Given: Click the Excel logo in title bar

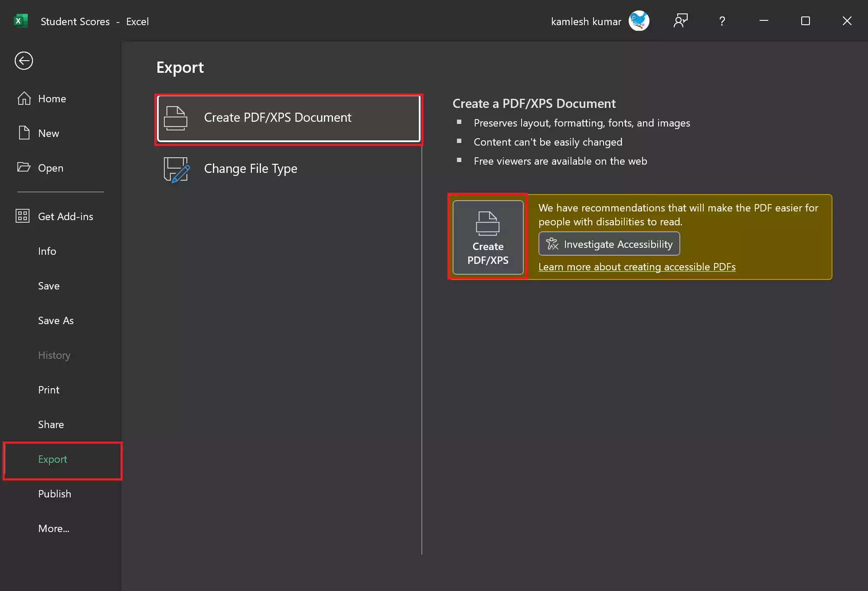Looking at the screenshot, I should [x=20, y=21].
